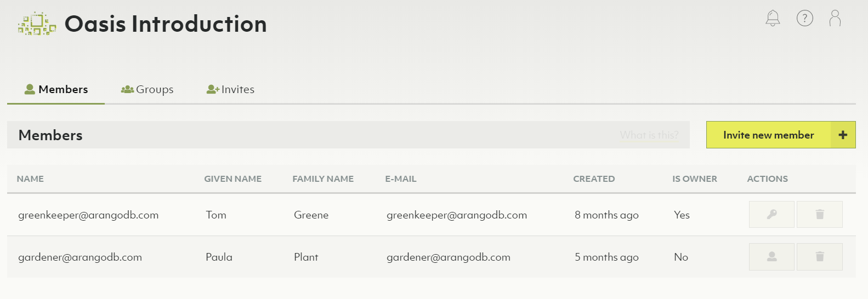Select the Members tab
Viewport: 868px width, 299px height.
coord(56,89)
